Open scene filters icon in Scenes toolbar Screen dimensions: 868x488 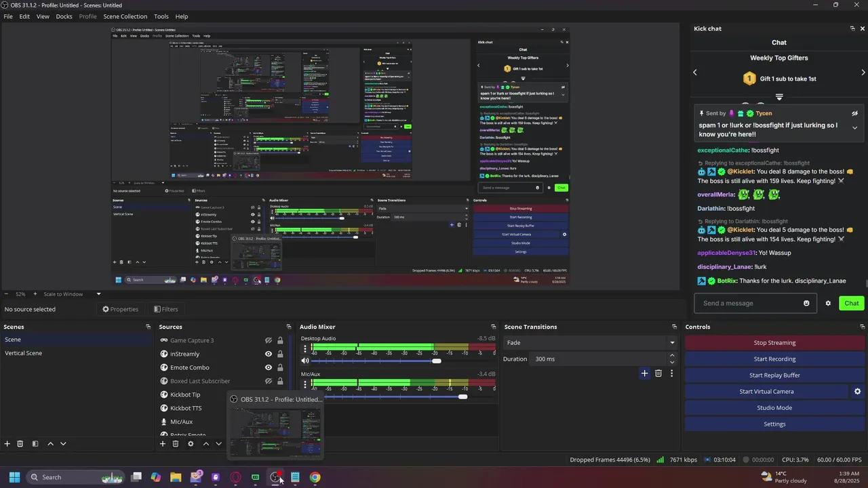click(35, 444)
